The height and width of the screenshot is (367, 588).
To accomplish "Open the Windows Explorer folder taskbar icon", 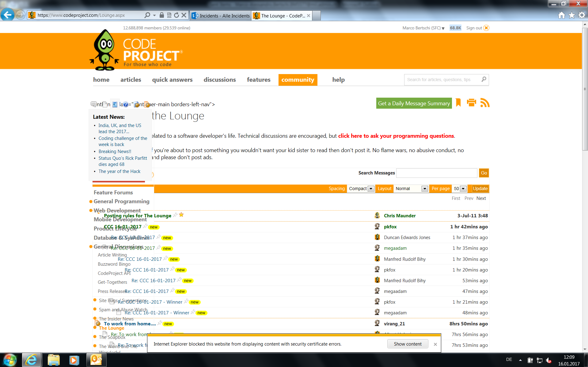I will click(x=54, y=360).
